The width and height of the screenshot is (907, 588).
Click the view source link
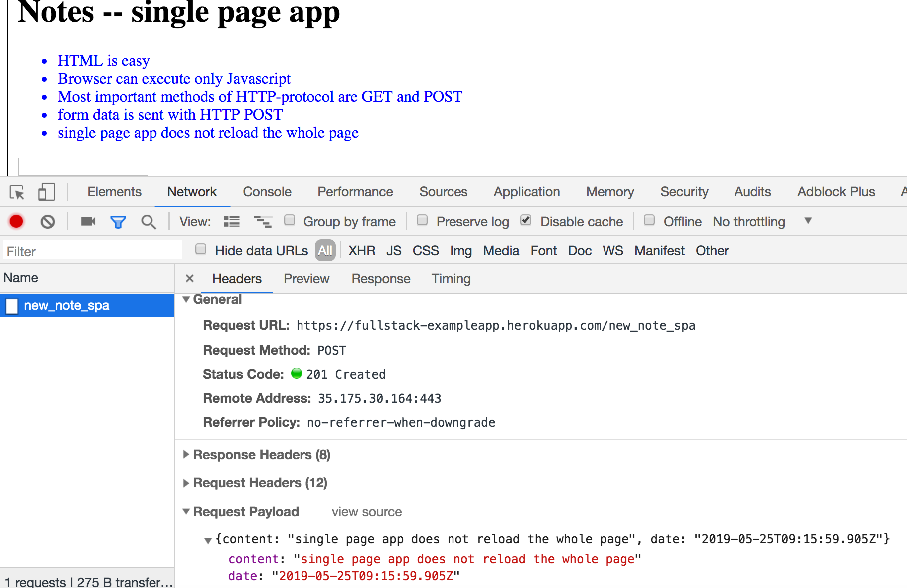[367, 512]
